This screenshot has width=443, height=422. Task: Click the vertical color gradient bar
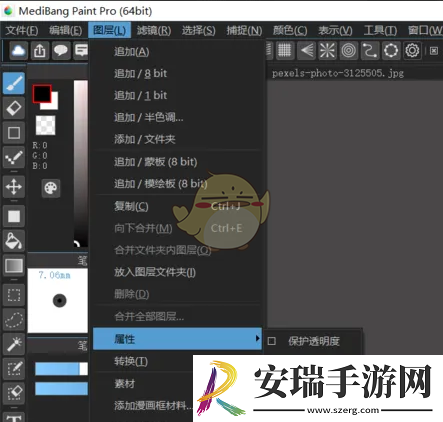pos(81,163)
